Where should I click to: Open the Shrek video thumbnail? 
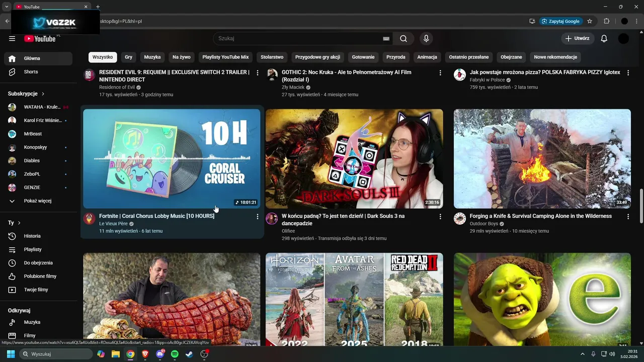point(542,300)
